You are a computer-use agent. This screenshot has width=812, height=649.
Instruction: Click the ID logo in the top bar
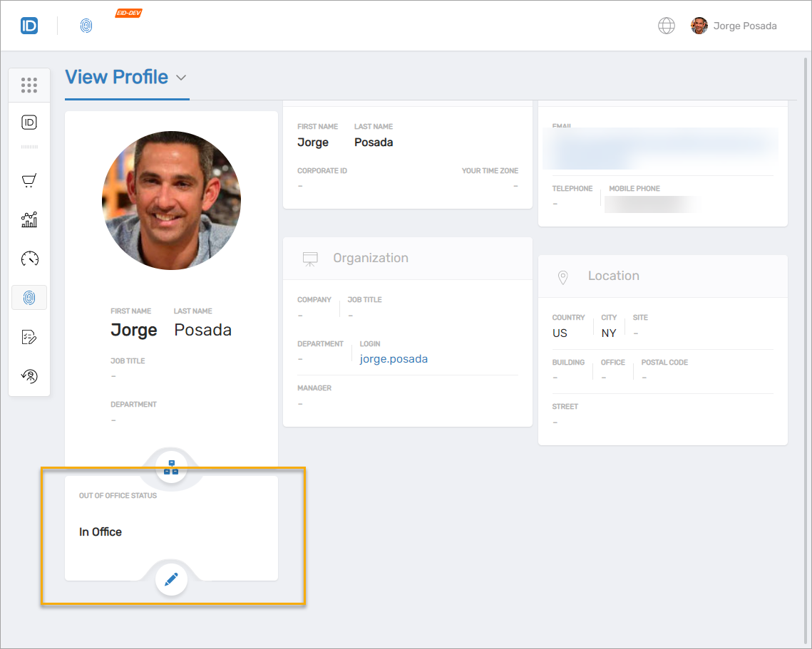click(29, 25)
